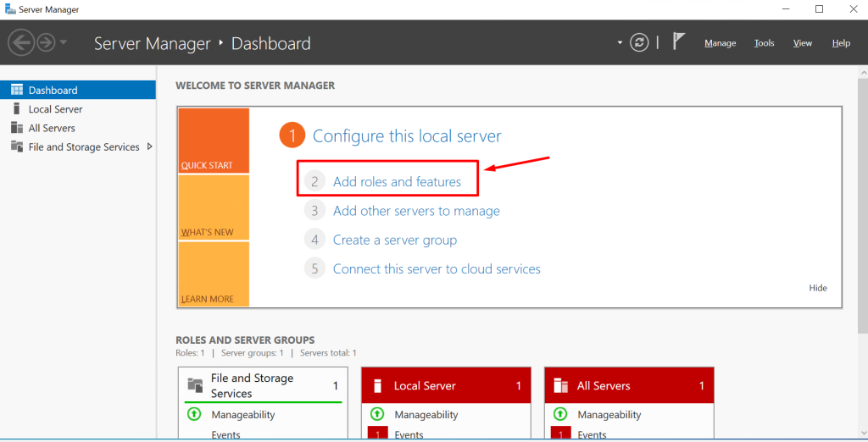
Task: Expand File and Storage Services arrow
Action: (150, 146)
